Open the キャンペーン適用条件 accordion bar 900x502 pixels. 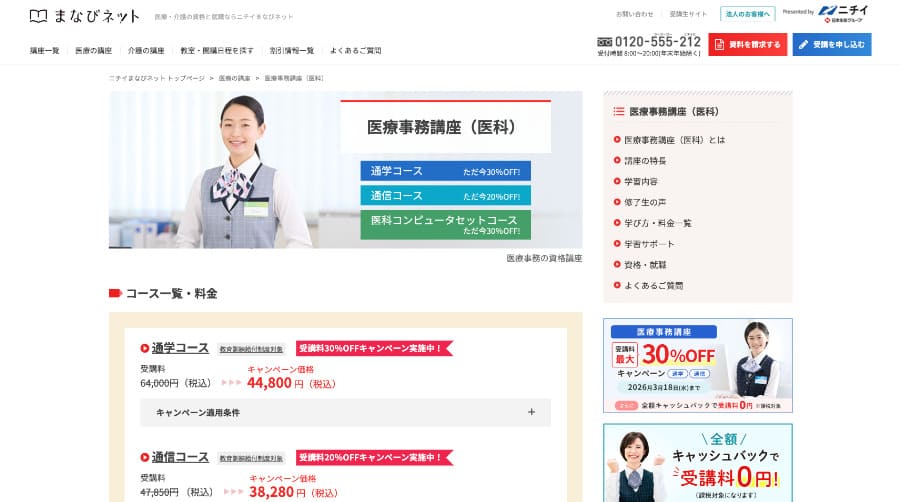(345, 412)
